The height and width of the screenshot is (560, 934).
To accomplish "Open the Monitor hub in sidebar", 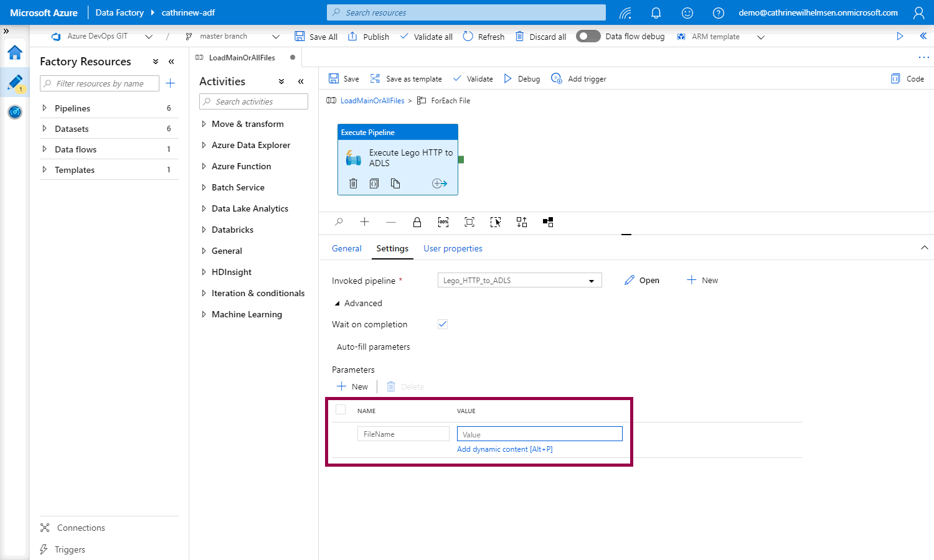I will pyautogui.click(x=15, y=112).
